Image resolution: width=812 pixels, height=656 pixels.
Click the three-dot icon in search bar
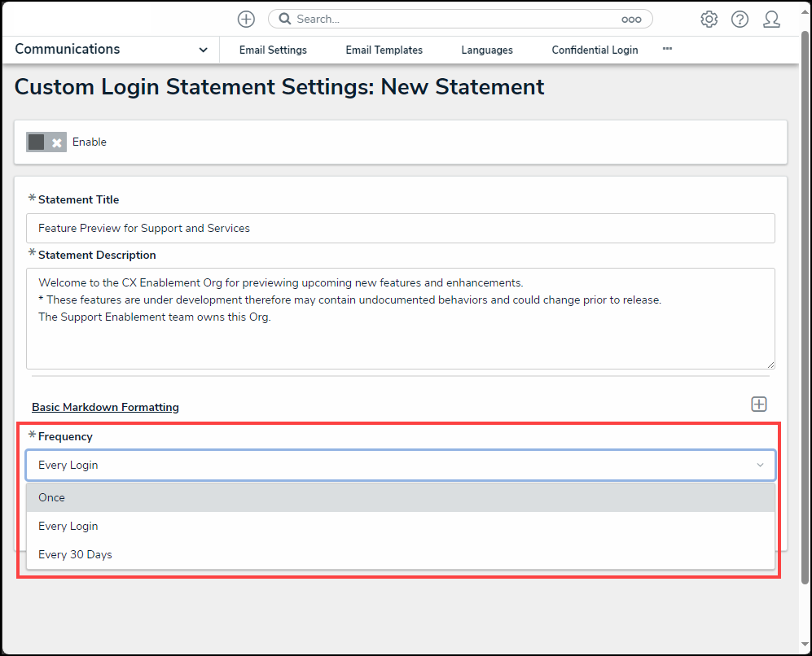[631, 20]
